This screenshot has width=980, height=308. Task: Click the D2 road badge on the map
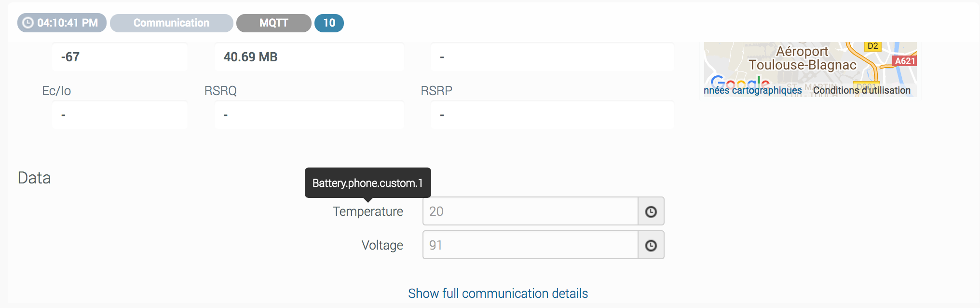pyautogui.click(x=872, y=46)
